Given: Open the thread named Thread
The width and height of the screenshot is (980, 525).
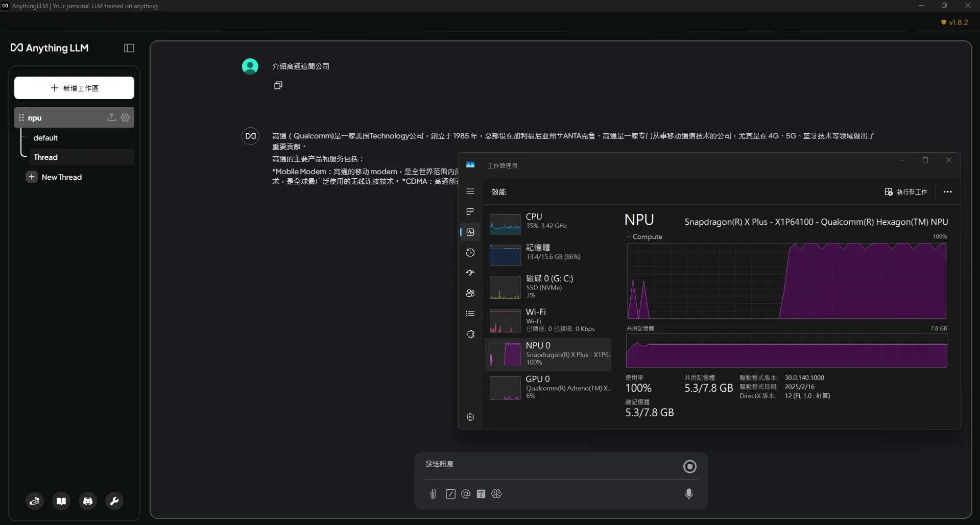Looking at the screenshot, I should [x=82, y=157].
